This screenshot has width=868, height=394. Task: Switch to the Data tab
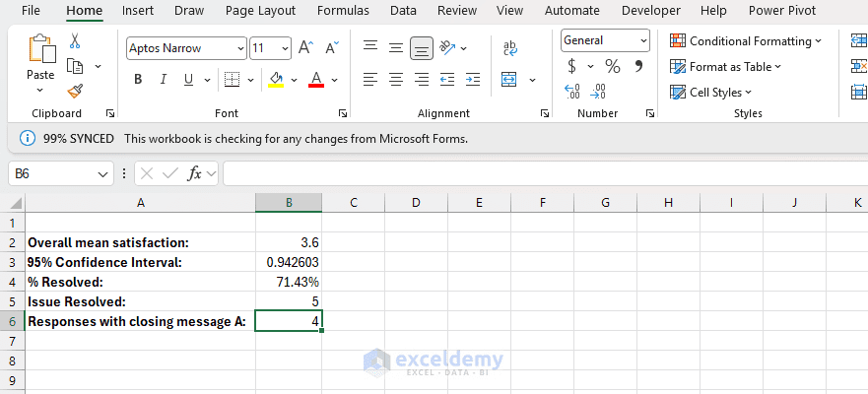click(x=403, y=11)
